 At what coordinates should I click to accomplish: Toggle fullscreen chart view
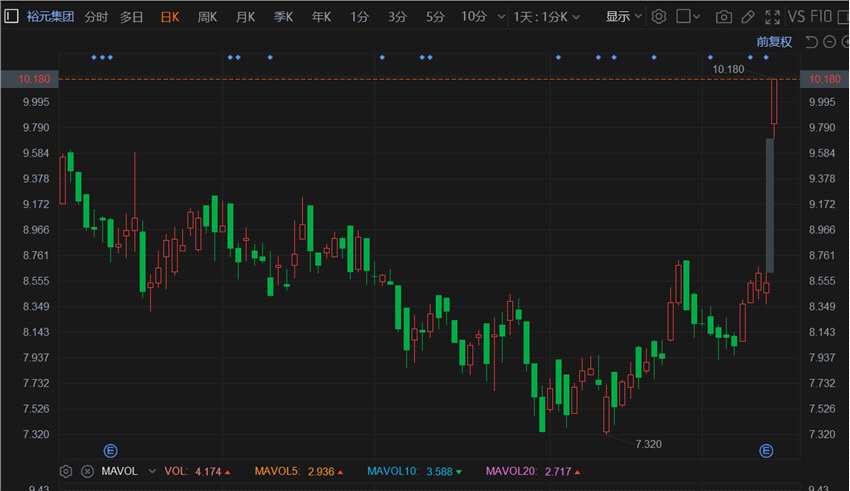(x=772, y=17)
